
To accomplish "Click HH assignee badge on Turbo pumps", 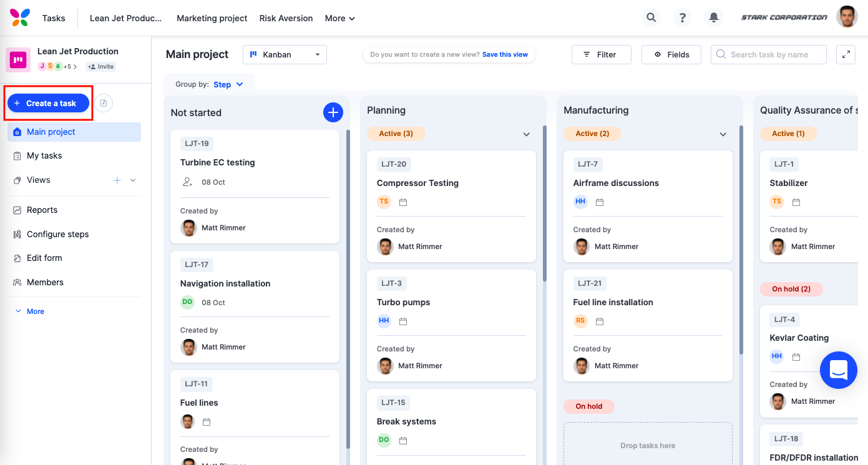I will click(384, 321).
